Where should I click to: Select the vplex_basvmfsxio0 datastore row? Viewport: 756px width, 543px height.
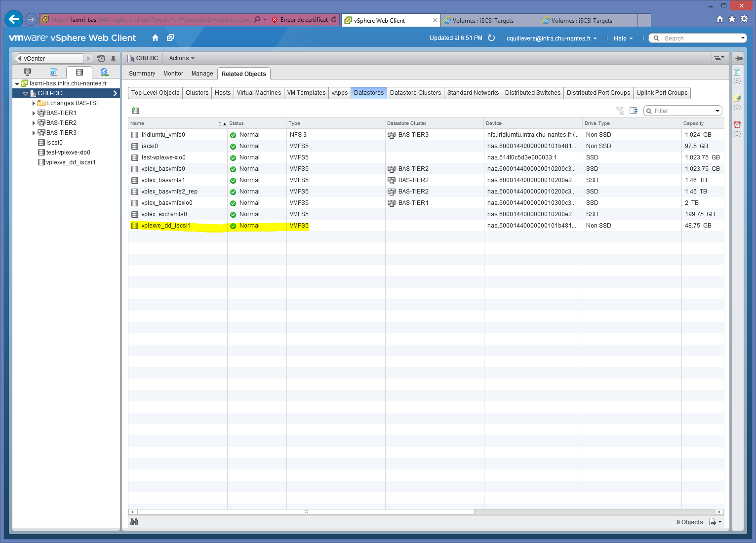click(167, 203)
